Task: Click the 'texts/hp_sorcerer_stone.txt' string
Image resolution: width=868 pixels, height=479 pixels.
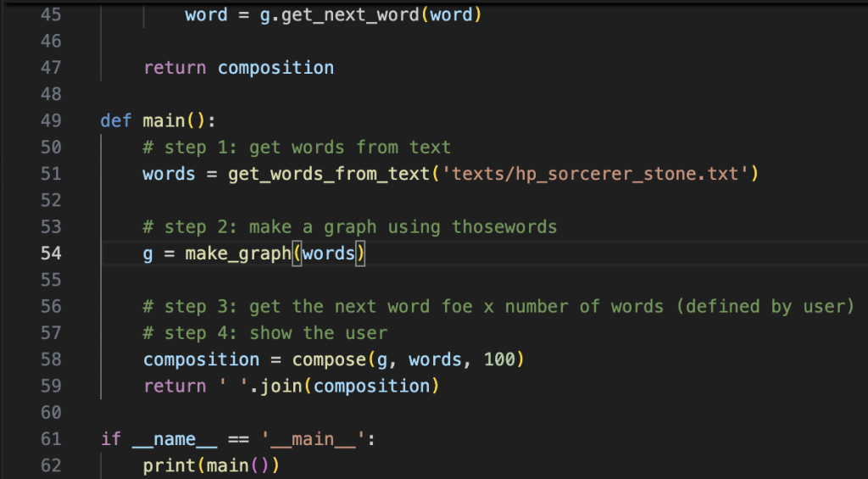Action: pyautogui.click(x=594, y=175)
